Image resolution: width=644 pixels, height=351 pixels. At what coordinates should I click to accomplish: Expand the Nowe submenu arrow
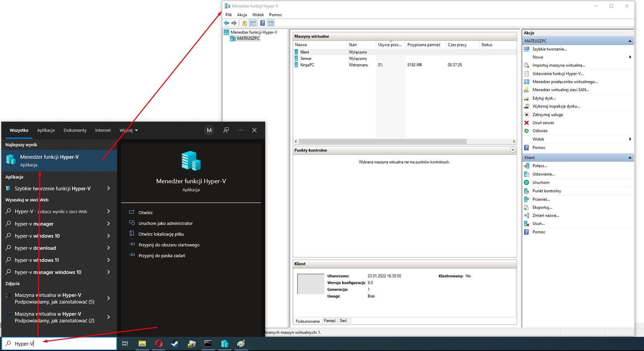tap(630, 57)
